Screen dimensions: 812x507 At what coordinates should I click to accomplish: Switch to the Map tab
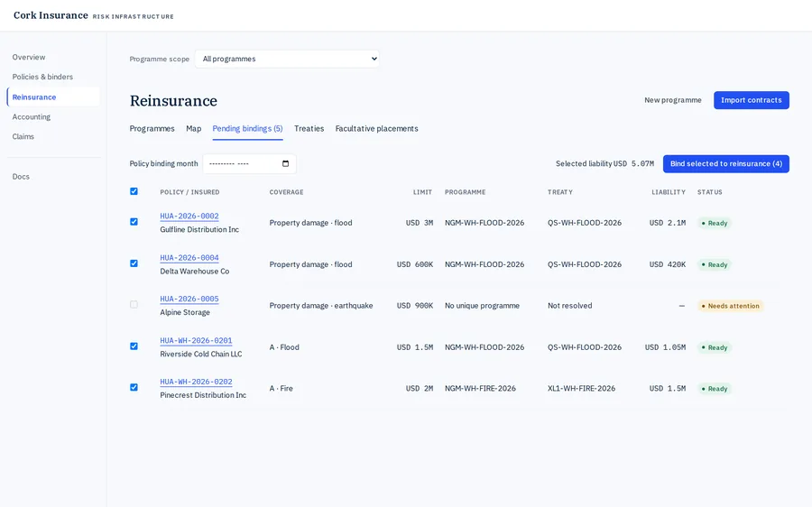[194, 128]
